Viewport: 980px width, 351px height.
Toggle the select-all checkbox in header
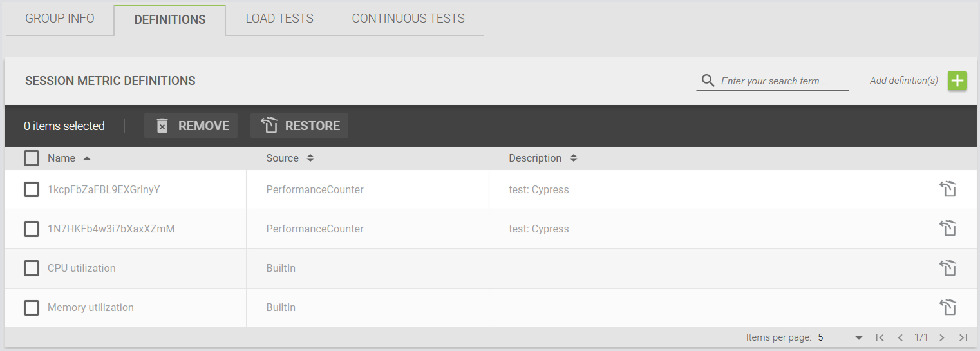click(x=32, y=158)
